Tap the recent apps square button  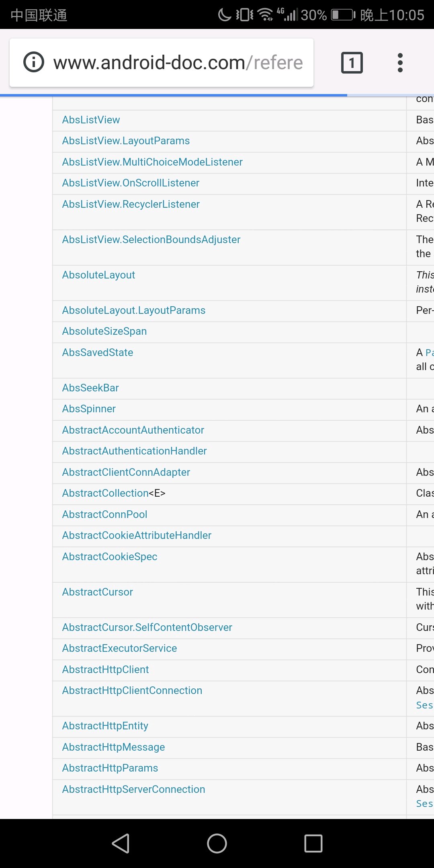point(313,843)
